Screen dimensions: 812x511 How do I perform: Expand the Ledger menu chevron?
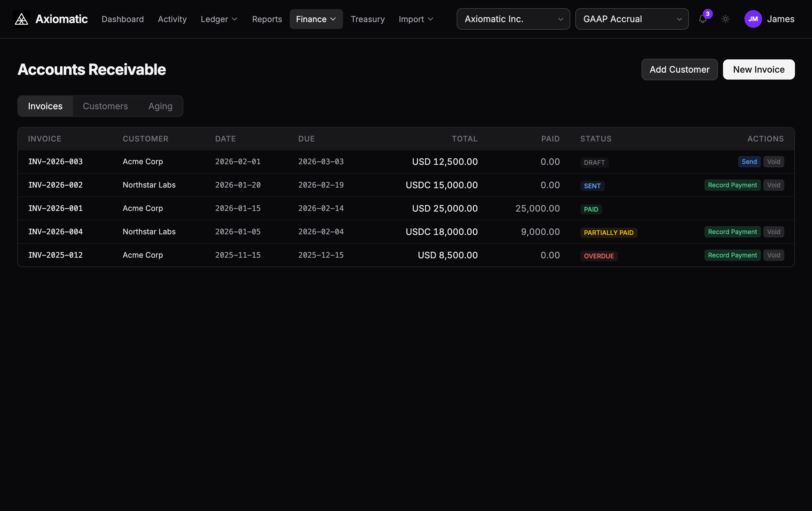click(235, 19)
